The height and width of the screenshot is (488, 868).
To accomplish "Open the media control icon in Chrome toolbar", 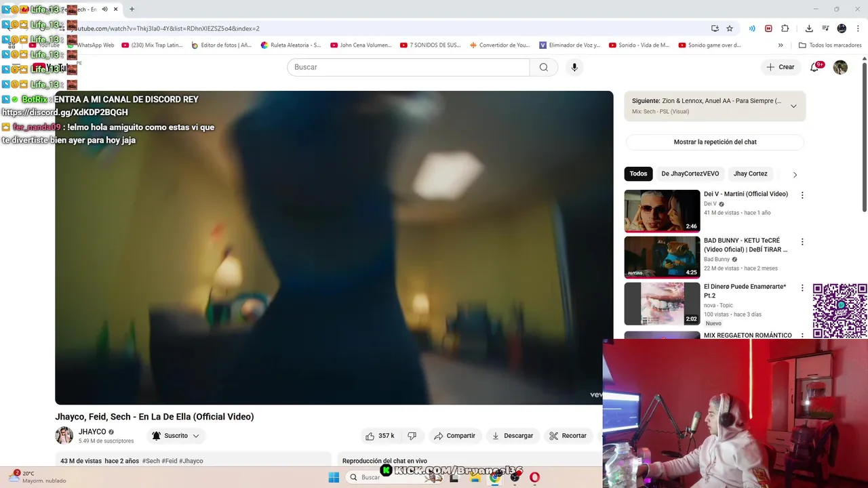I will 825,28.
